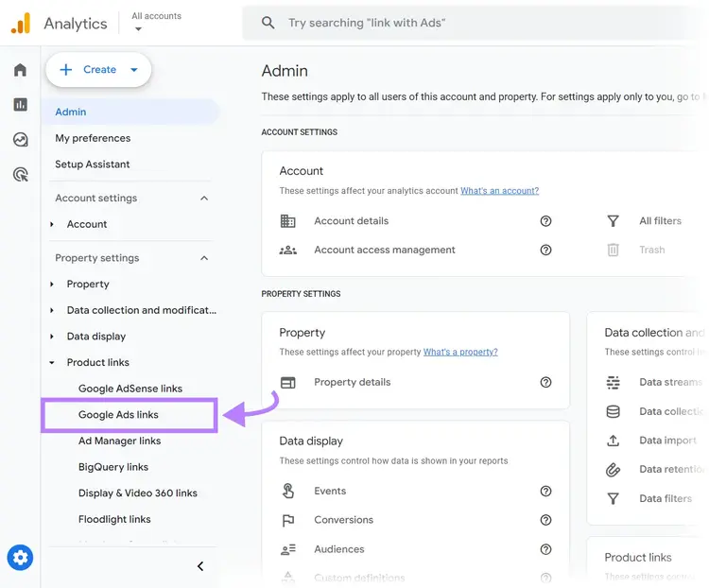Click the Data collection database icon
The height and width of the screenshot is (588, 709).
coord(613,411)
